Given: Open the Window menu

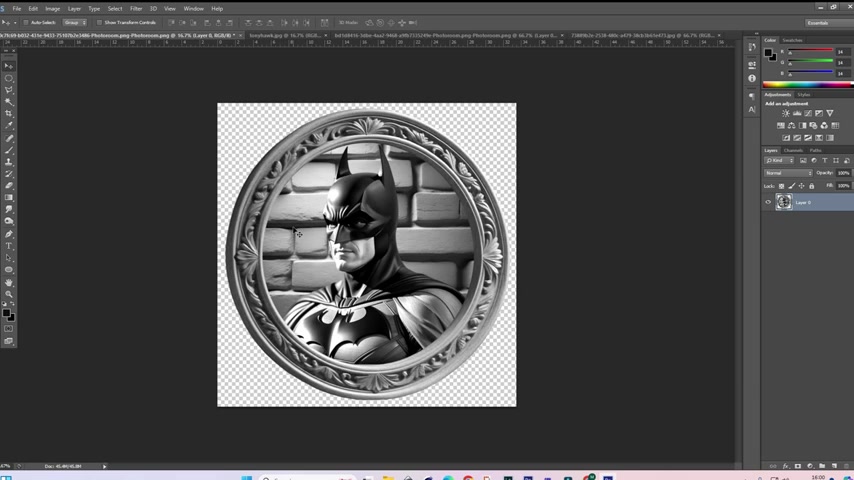Looking at the screenshot, I should [193, 9].
